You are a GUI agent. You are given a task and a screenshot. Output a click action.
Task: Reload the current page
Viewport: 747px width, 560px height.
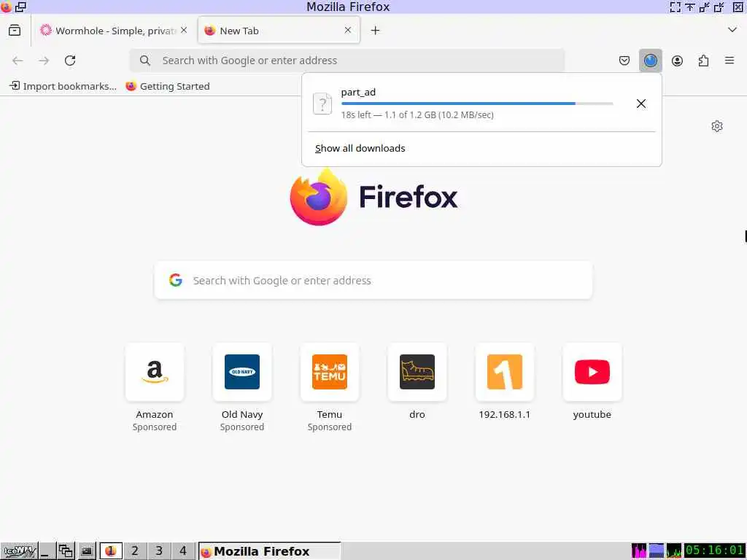70,61
